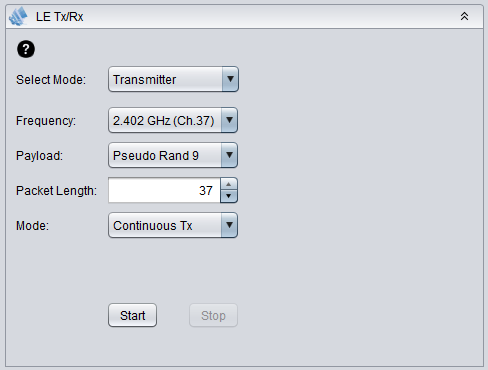Click the Frequency label

coord(46,121)
